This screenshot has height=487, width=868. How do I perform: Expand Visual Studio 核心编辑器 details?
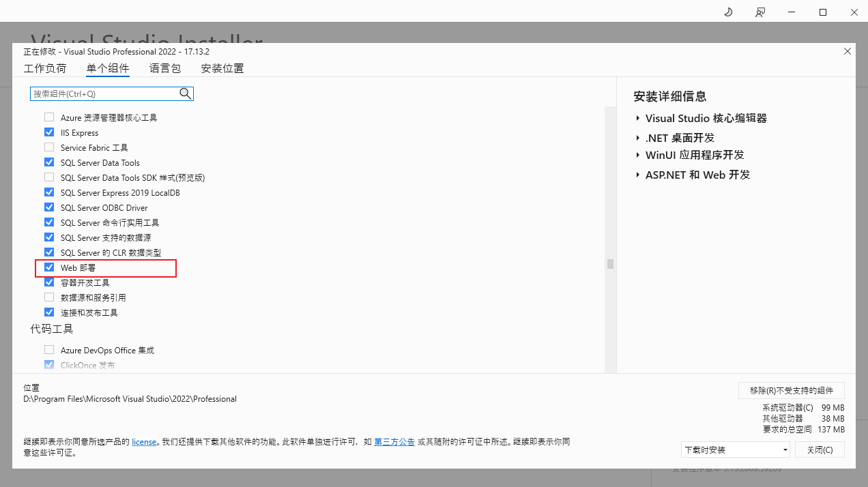(x=638, y=119)
